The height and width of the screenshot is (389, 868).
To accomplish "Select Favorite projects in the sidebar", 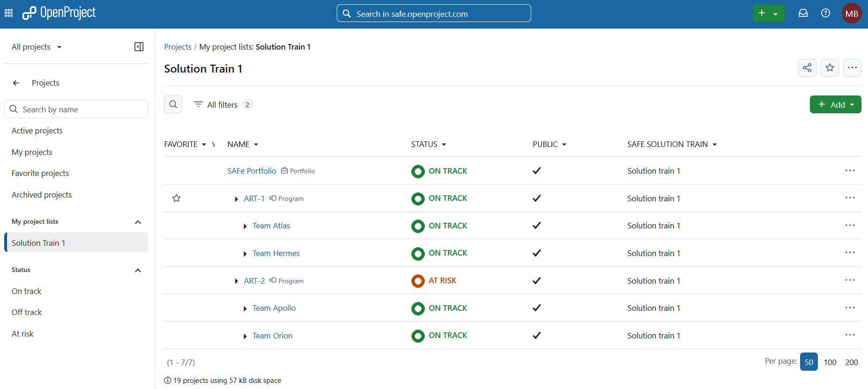I will [40, 173].
